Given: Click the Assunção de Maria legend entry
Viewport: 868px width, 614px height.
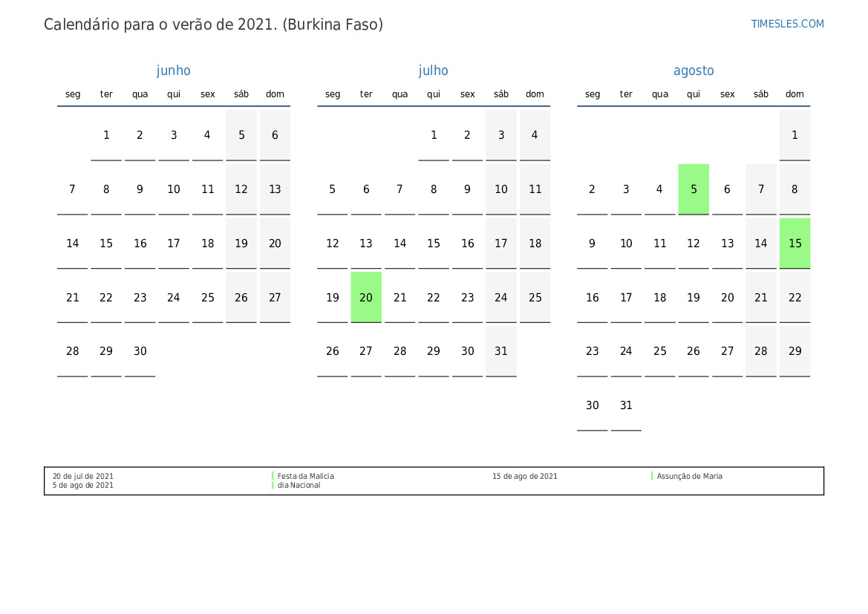Looking at the screenshot, I should click(x=689, y=476).
